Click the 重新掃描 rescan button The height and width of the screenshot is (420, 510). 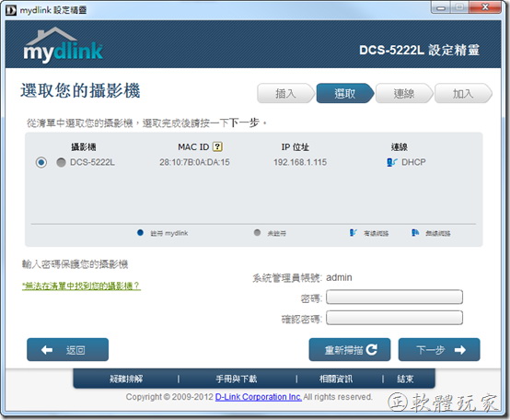click(350, 350)
